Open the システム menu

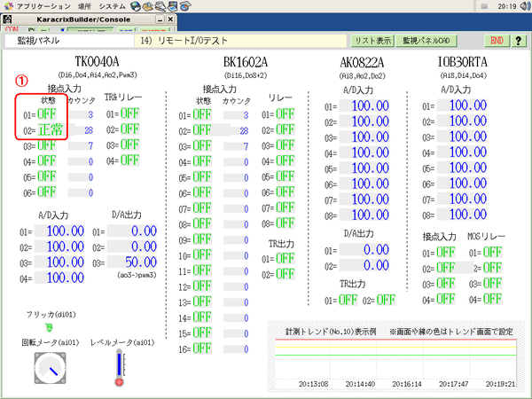pos(112,6)
